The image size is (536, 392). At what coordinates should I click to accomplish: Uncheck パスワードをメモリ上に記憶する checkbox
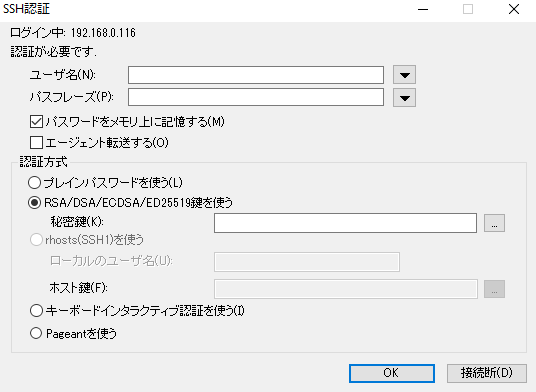(x=36, y=121)
